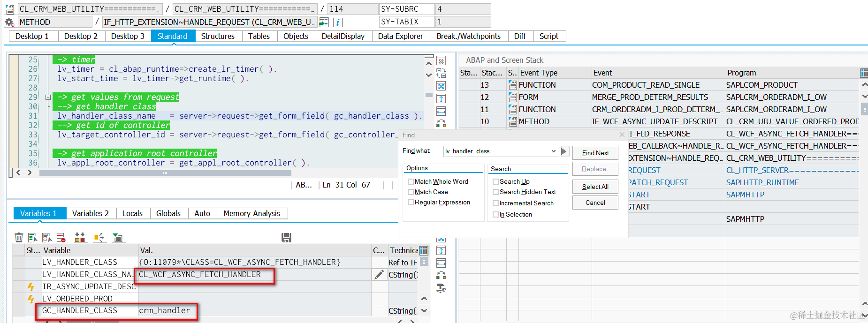Enable In Selection option
868x323 pixels.
pyautogui.click(x=495, y=214)
